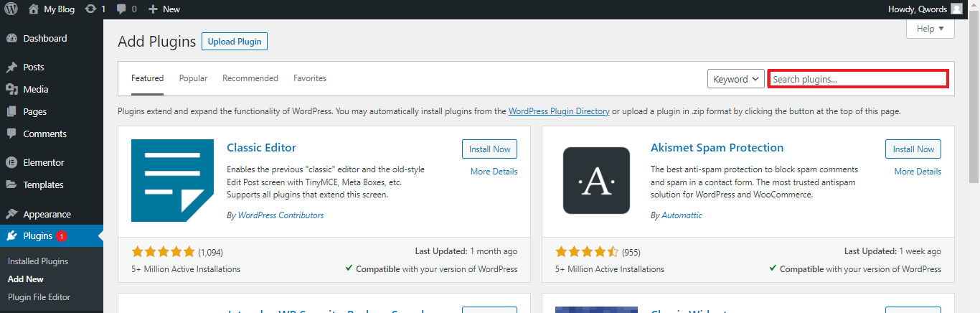980x313 pixels.
Task: Click the My Blog site name
Action: pos(60,9)
